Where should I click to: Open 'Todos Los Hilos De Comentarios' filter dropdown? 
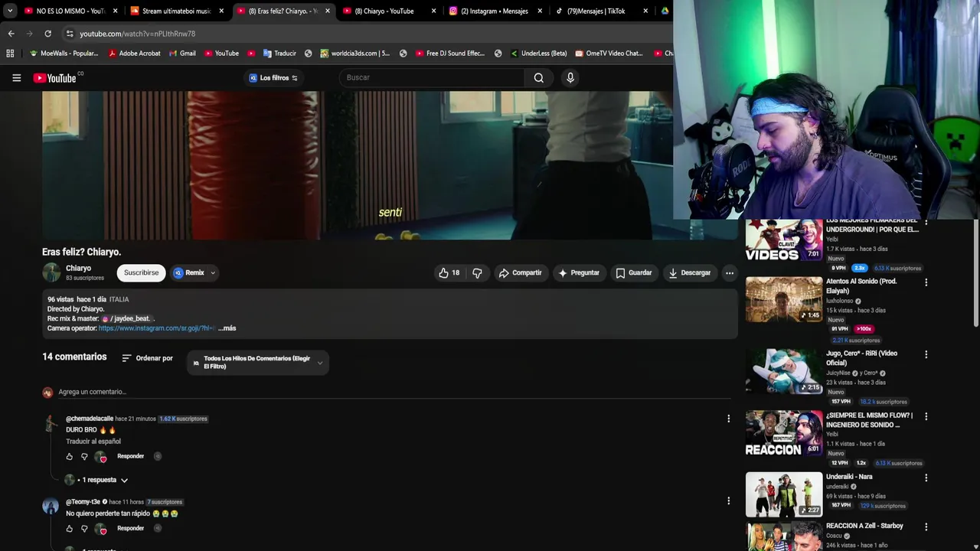click(258, 363)
